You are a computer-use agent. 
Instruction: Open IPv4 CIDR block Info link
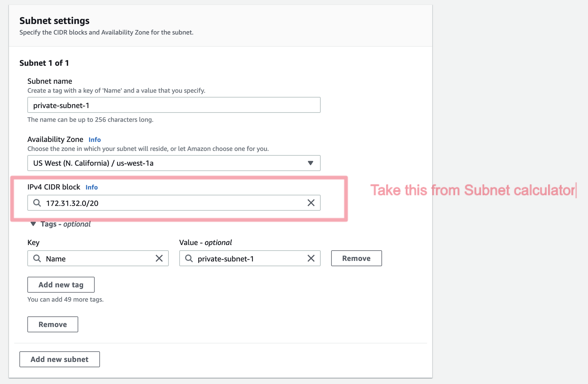pyautogui.click(x=91, y=187)
